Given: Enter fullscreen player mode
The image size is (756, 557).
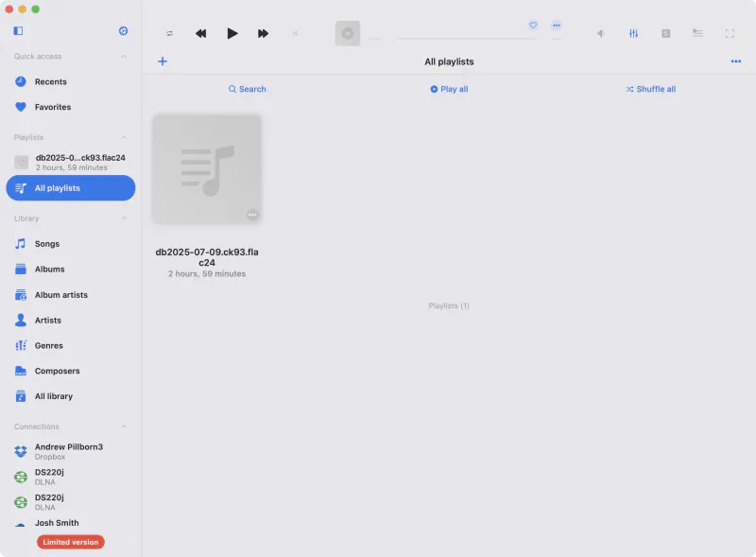Looking at the screenshot, I should click(730, 33).
